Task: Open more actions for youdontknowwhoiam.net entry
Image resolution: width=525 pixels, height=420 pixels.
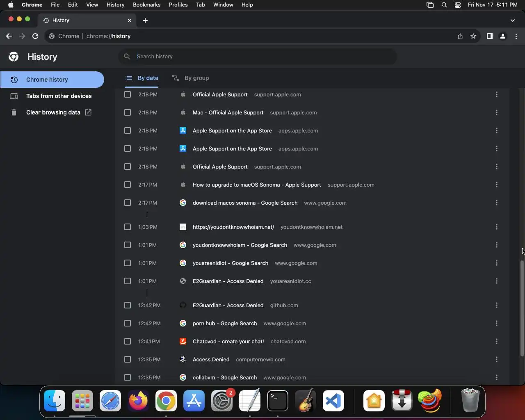Action: point(497,227)
